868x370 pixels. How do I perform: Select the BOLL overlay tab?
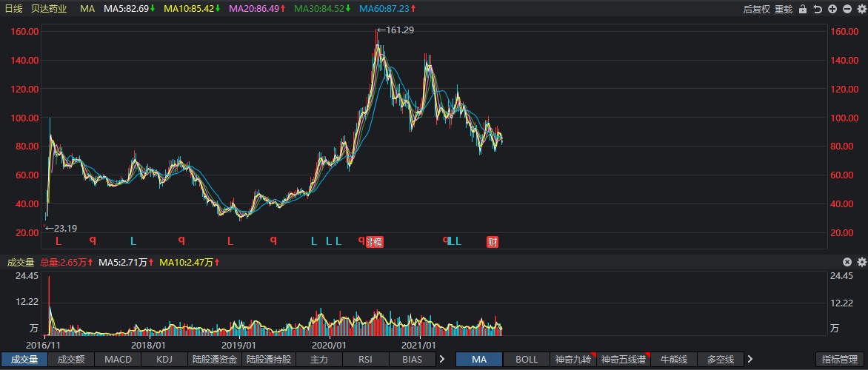[x=527, y=359]
